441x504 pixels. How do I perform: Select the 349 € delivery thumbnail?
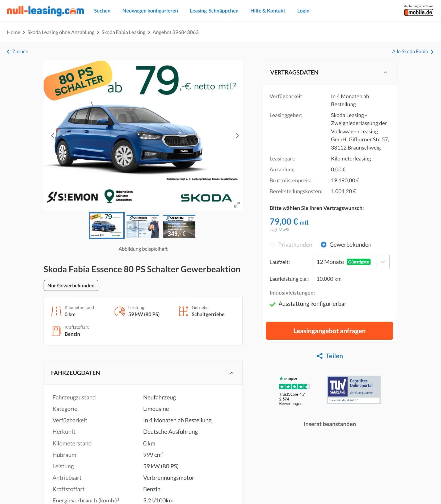click(179, 226)
